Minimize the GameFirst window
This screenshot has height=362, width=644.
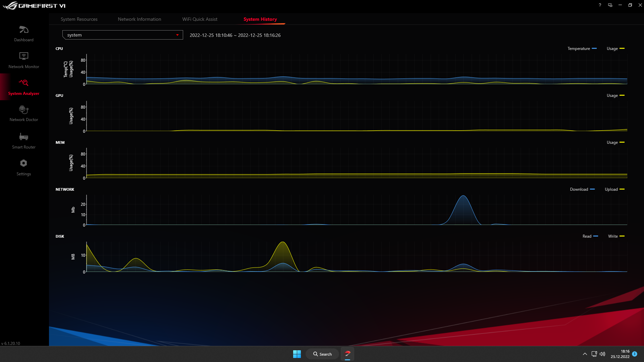(620, 5)
